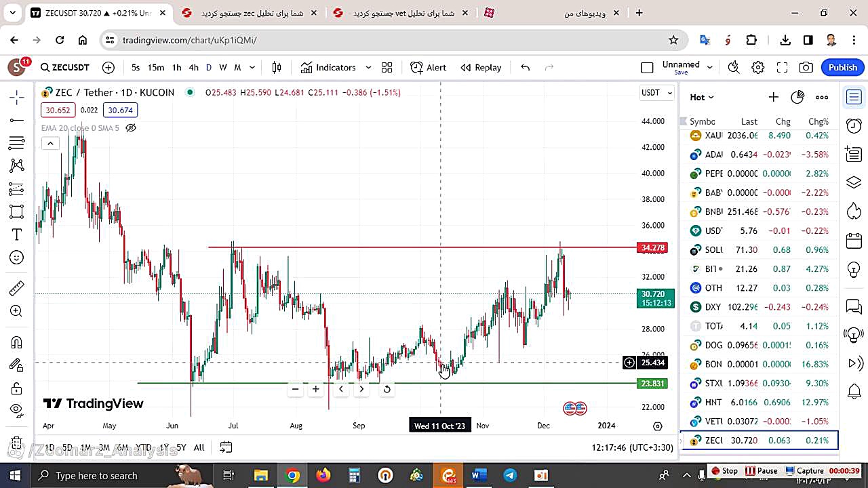Select the weekly W timeframe
This screenshot has height=488, width=868.
pyautogui.click(x=223, y=67)
